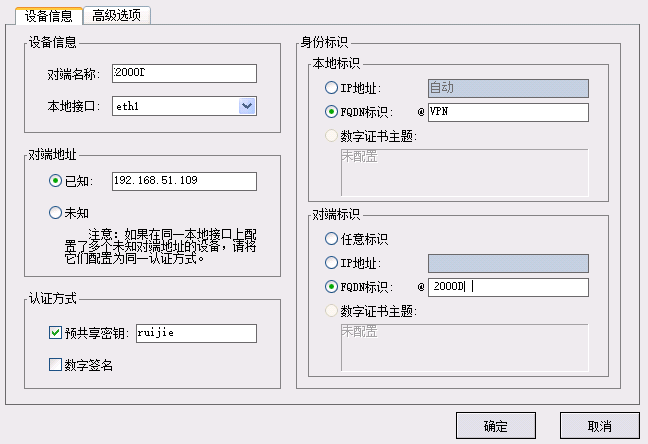Select the 对端标识 IP地址 radio button
Image resolution: width=648 pixels, height=444 pixels.
[x=331, y=263]
